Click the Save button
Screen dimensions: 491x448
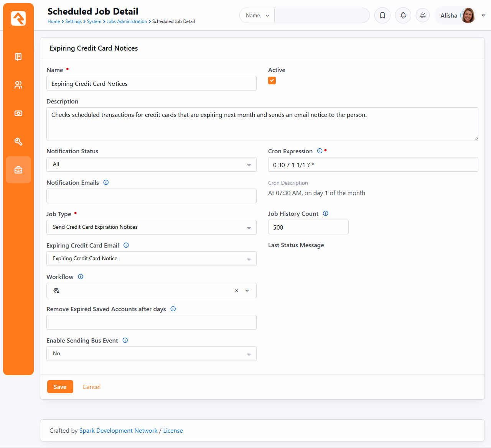(x=60, y=387)
